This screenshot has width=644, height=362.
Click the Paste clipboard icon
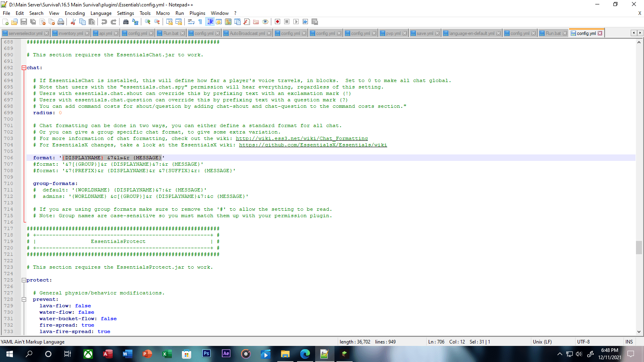tap(92, 22)
